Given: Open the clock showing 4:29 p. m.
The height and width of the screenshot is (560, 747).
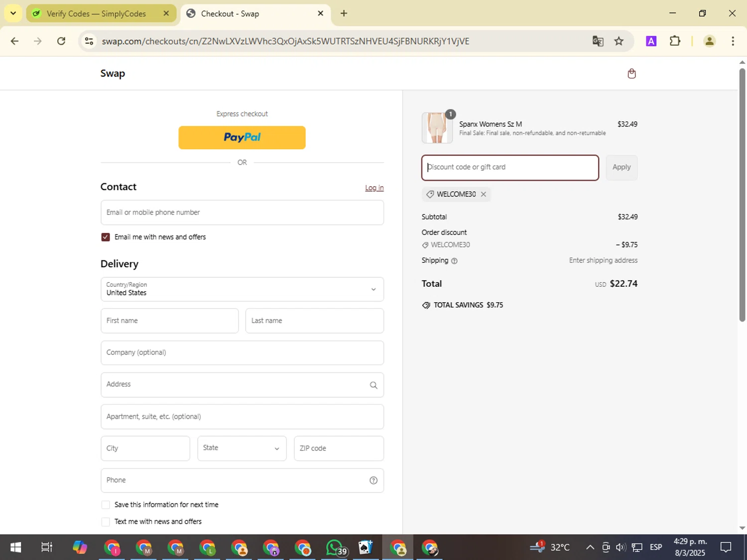Looking at the screenshot, I should [x=690, y=548].
